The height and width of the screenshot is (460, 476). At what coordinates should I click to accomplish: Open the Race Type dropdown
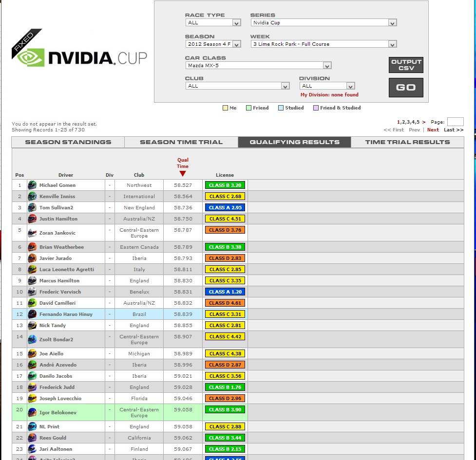(x=213, y=23)
